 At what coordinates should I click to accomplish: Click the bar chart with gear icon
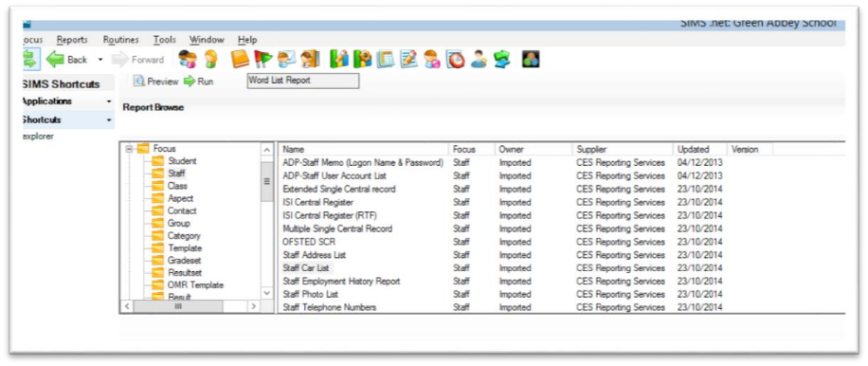[x=363, y=59]
